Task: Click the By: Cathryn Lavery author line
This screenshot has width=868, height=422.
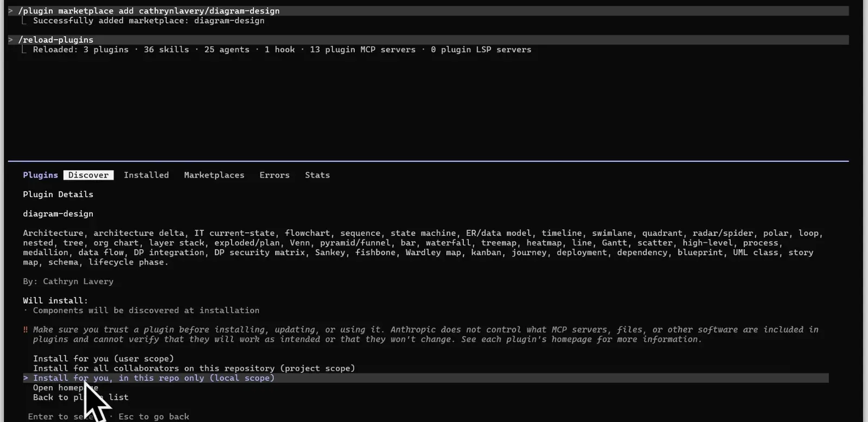Action: point(68,281)
